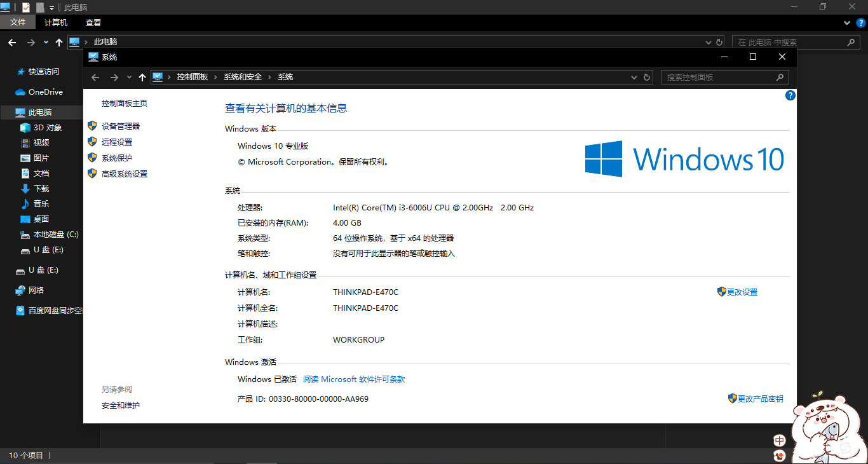Click back arrow in File Explorer

tap(12, 43)
